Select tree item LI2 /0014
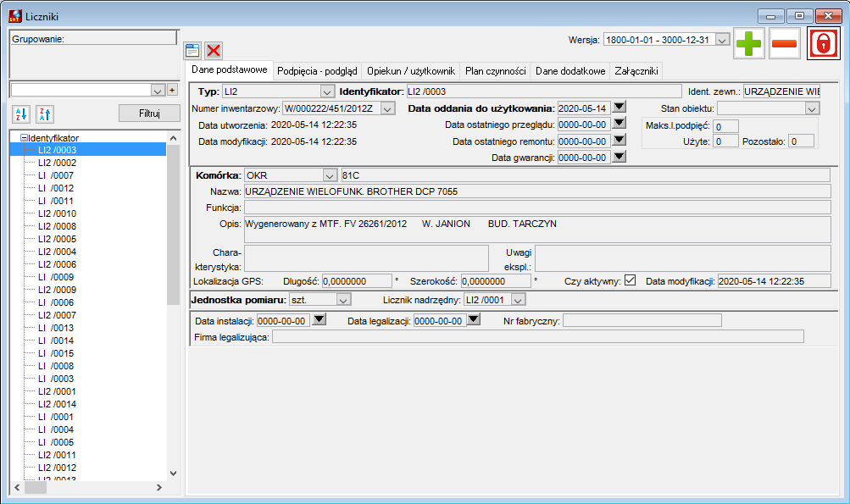 point(57,404)
